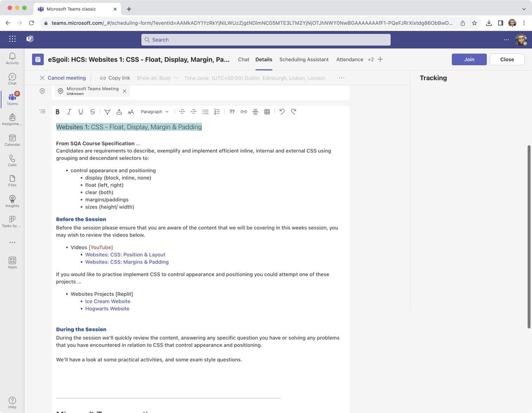The width and height of the screenshot is (532, 413).
Task: Open the meeting calendar icon in header
Action: [x=38, y=59]
